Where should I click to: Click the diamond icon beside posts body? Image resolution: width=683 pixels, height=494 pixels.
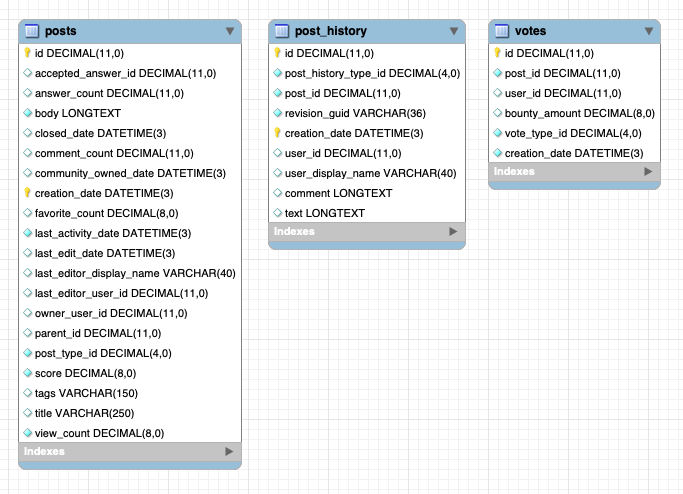[x=27, y=113]
